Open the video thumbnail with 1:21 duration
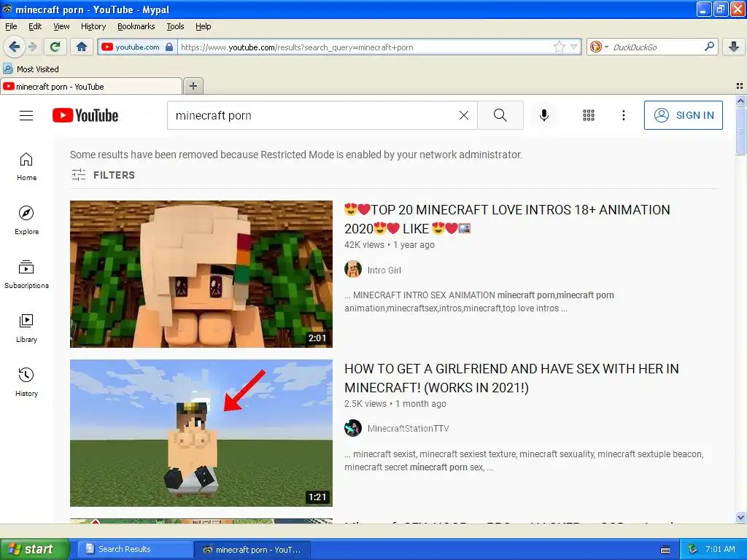 point(201,433)
